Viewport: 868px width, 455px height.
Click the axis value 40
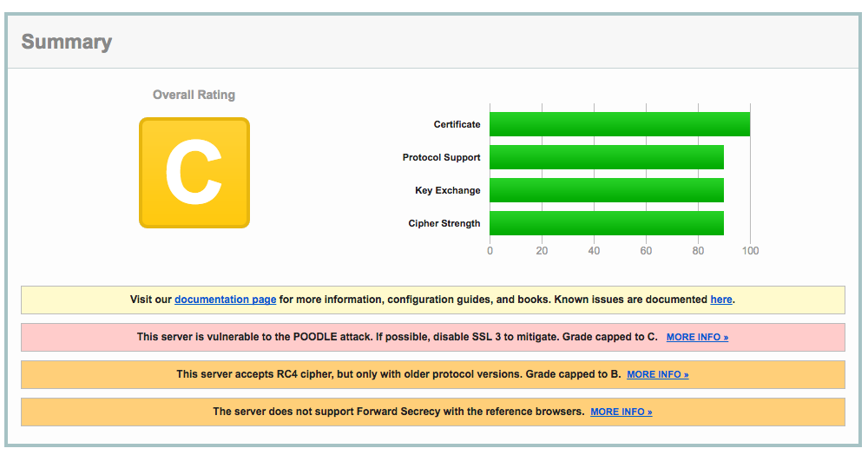594,251
